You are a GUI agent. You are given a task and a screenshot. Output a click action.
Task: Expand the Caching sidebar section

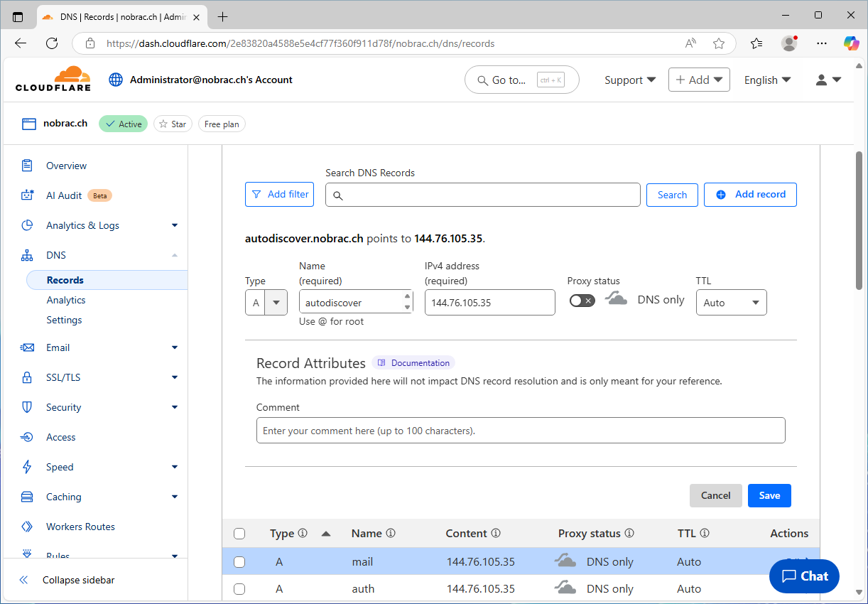coord(175,497)
